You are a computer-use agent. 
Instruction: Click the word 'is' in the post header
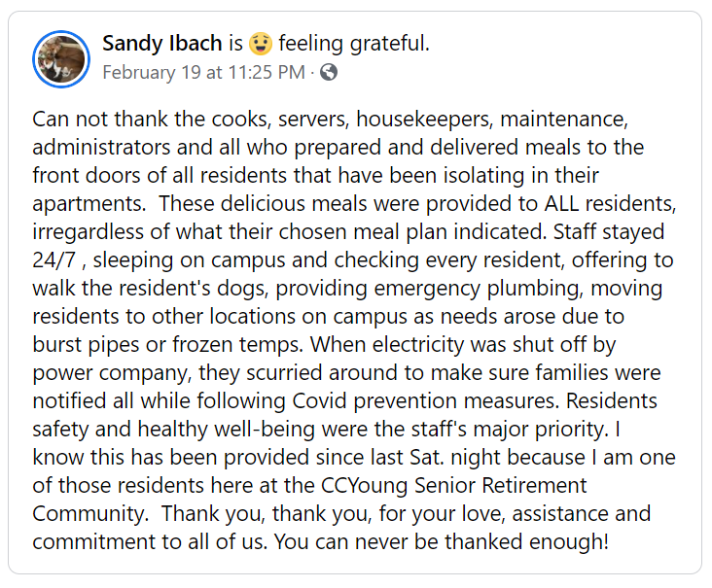[x=235, y=44]
